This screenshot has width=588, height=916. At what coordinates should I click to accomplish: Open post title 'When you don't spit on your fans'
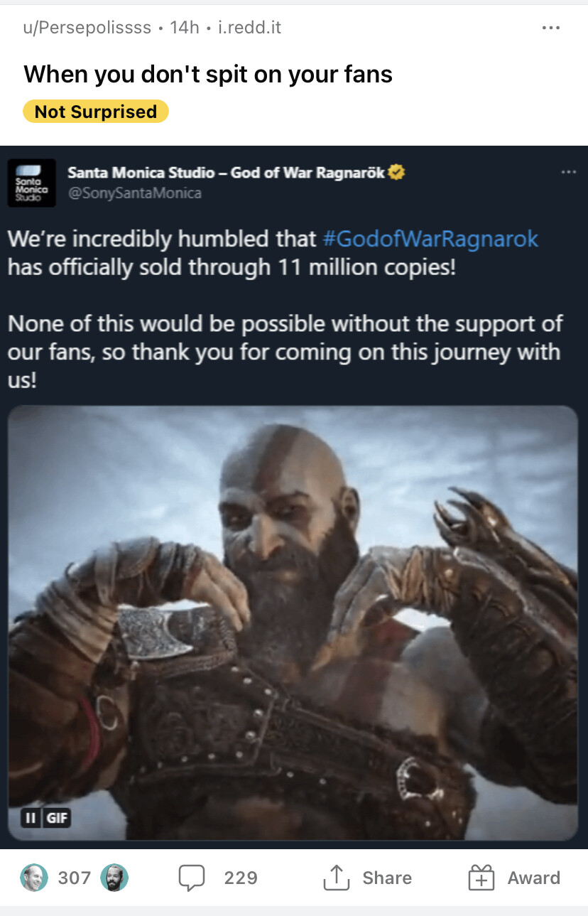(x=208, y=74)
